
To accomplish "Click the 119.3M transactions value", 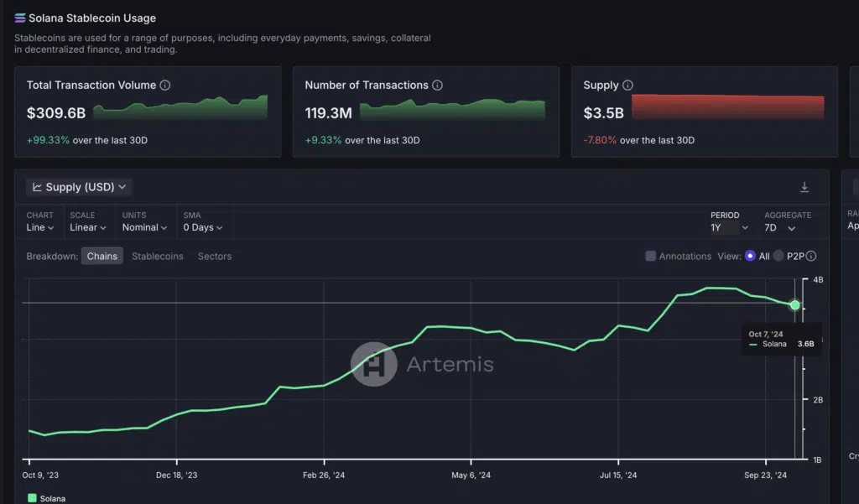I will click(328, 113).
